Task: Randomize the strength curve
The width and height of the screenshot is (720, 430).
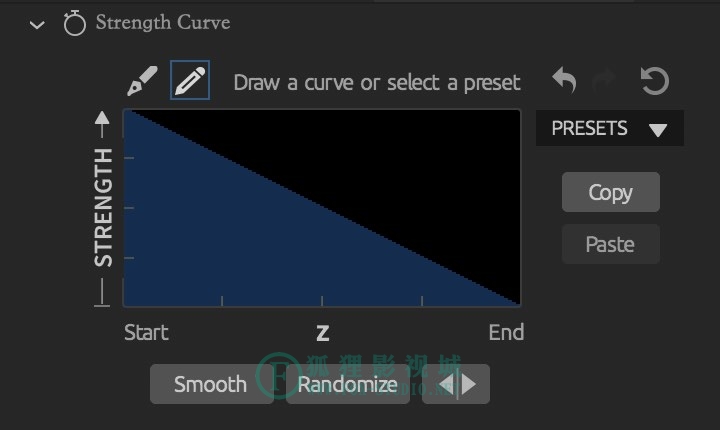Action: click(x=347, y=384)
